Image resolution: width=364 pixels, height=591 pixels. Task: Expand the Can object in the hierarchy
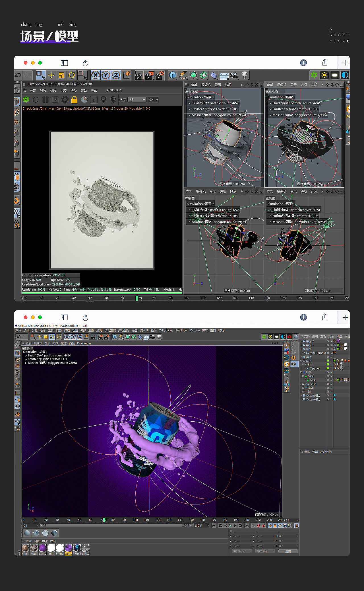click(x=301, y=361)
